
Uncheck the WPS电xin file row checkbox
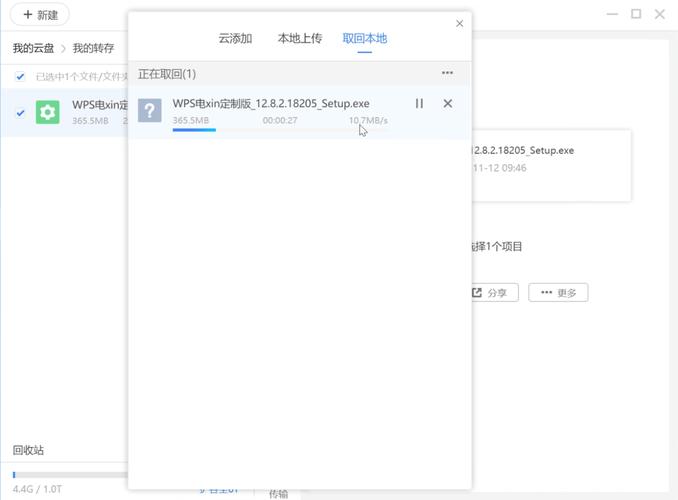click(20, 112)
